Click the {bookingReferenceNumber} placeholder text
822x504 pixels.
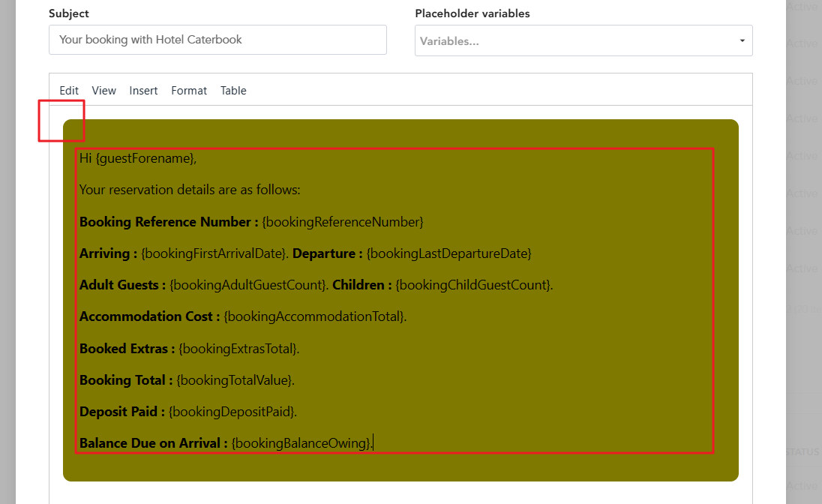point(343,222)
